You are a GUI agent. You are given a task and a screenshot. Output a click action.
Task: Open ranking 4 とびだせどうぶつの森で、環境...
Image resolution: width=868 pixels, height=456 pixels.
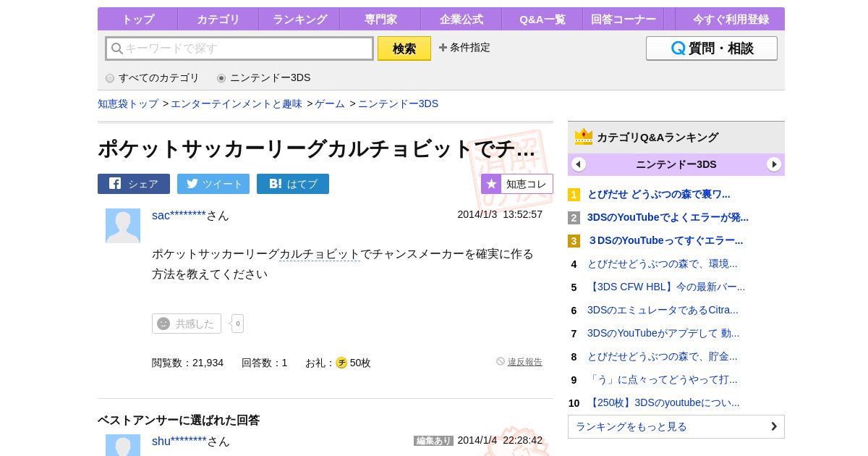(x=662, y=263)
